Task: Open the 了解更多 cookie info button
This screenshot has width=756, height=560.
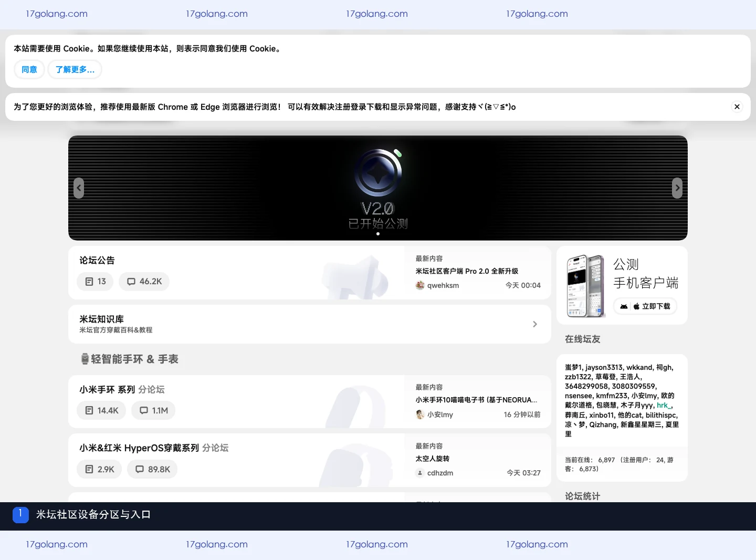Action: pos(75,69)
